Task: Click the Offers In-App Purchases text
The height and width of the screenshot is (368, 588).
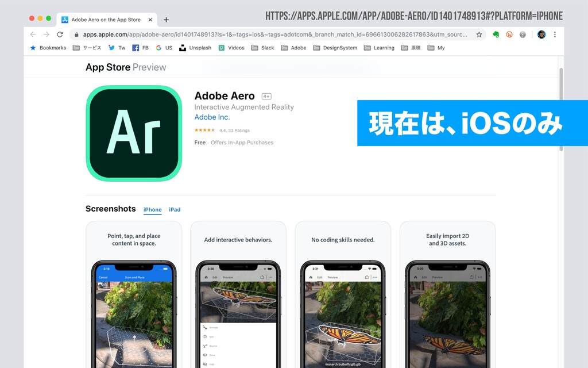Action: coord(242,143)
